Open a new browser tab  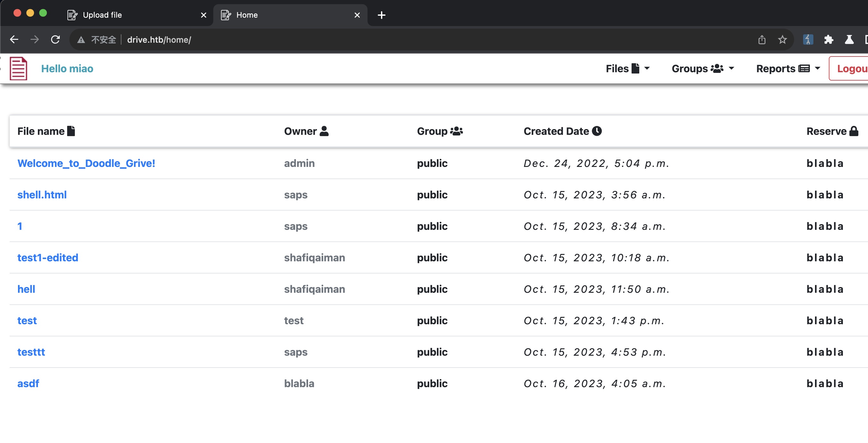coord(381,15)
